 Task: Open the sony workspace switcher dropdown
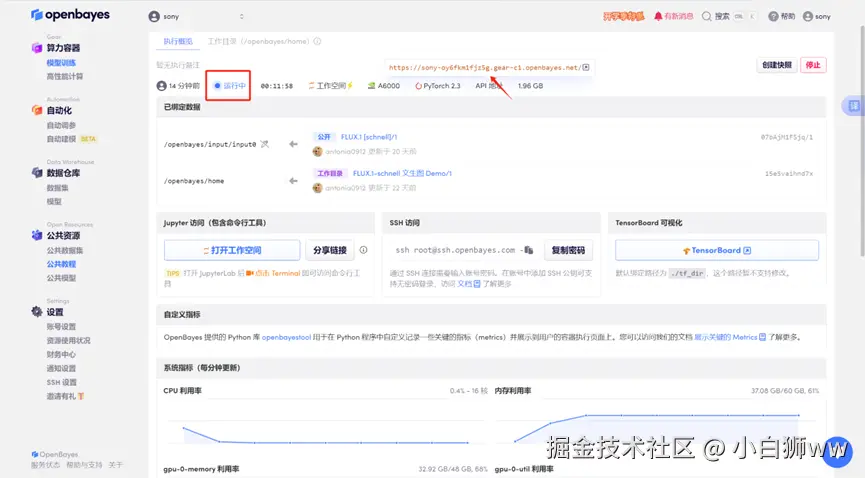click(x=196, y=17)
